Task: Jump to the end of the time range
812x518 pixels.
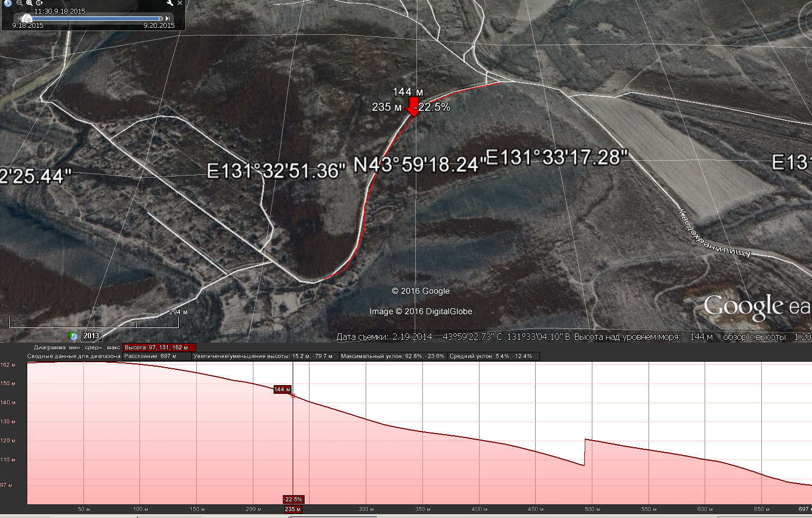Action: point(167,19)
